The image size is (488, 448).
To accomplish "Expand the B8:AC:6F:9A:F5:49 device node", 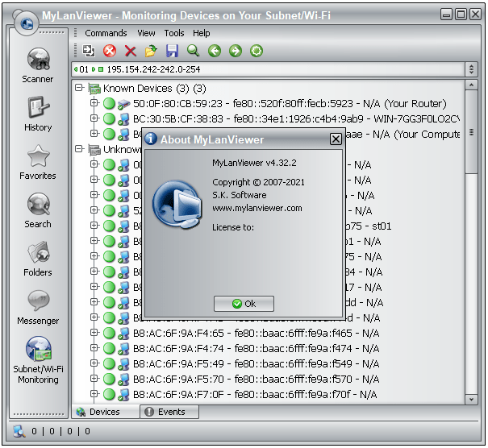I will [x=94, y=363].
